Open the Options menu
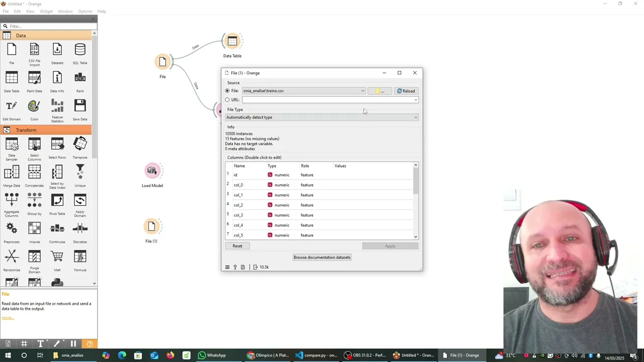This screenshot has height=362, width=644. pyautogui.click(x=85, y=11)
